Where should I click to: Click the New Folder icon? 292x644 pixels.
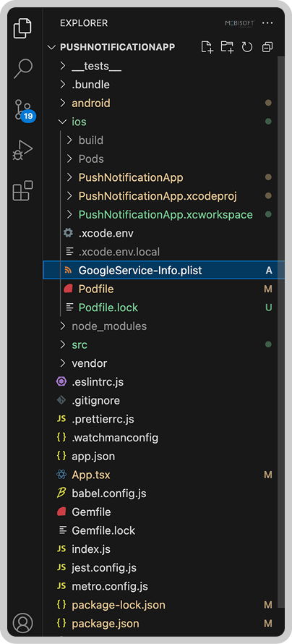pyautogui.click(x=227, y=47)
